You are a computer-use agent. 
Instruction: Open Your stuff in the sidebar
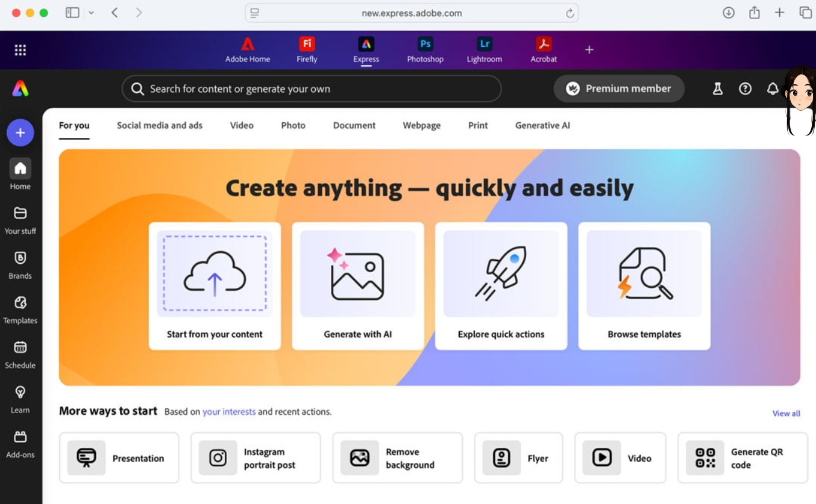click(20, 220)
